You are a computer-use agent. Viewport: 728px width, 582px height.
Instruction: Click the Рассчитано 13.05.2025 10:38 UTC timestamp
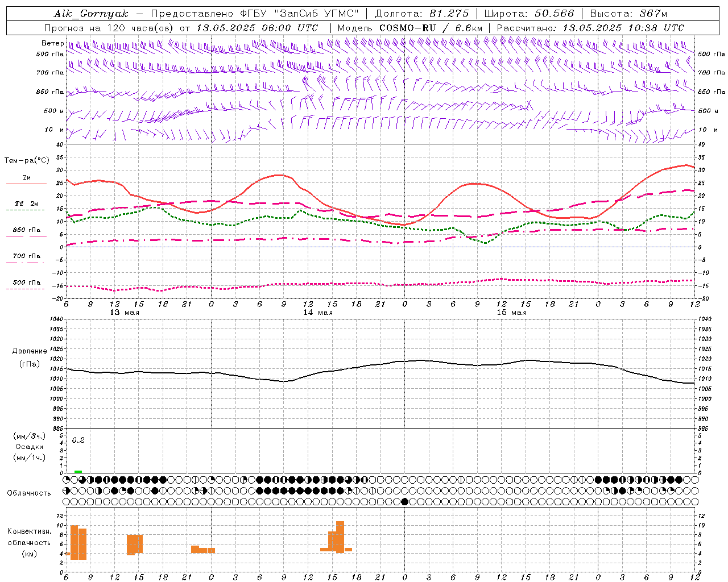590,28
